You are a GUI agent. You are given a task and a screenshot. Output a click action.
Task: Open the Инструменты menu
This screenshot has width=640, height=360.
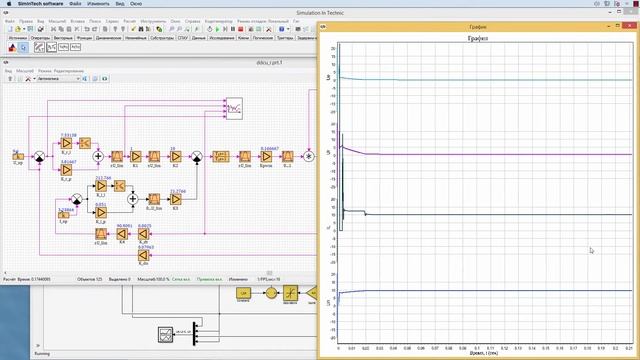pos(153,21)
